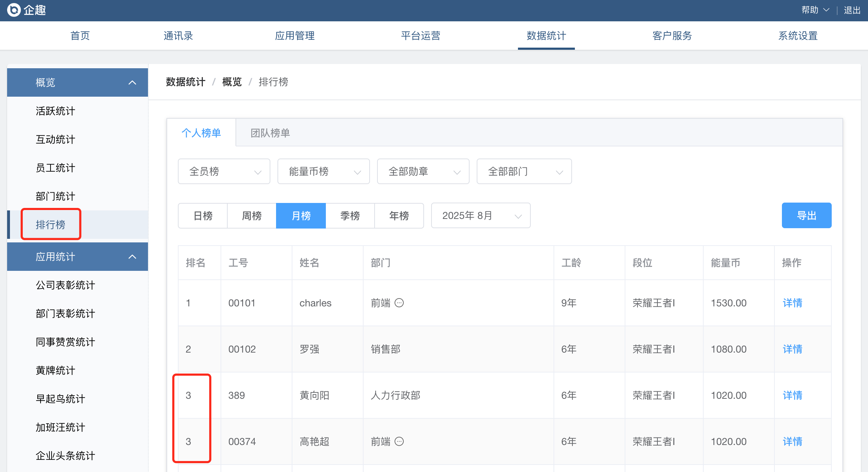Open the 全部部门 department dropdown
This screenshot has width=868, height=472.
click(524, 172)
